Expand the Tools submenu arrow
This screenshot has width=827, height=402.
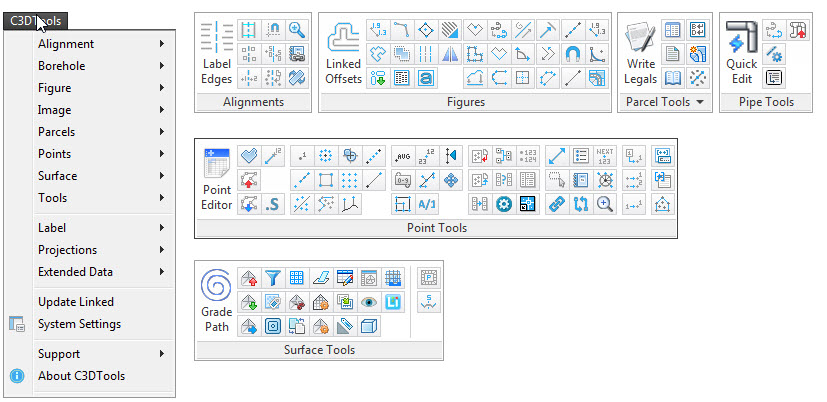[162, 198]
